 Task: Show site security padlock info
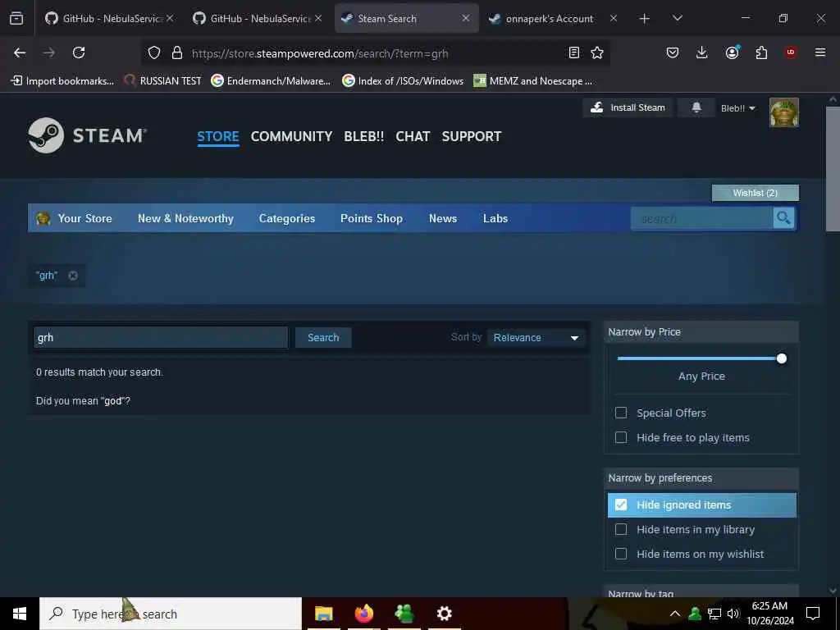pos(177,52)
